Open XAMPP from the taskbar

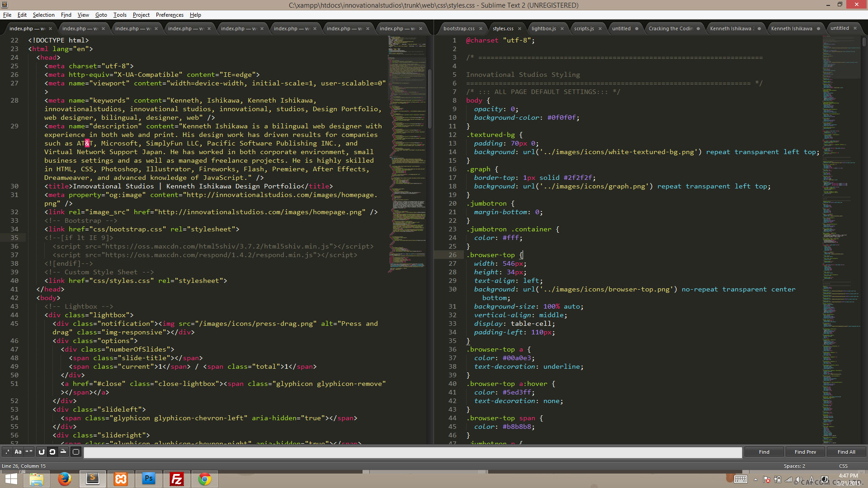pos(121,479)
